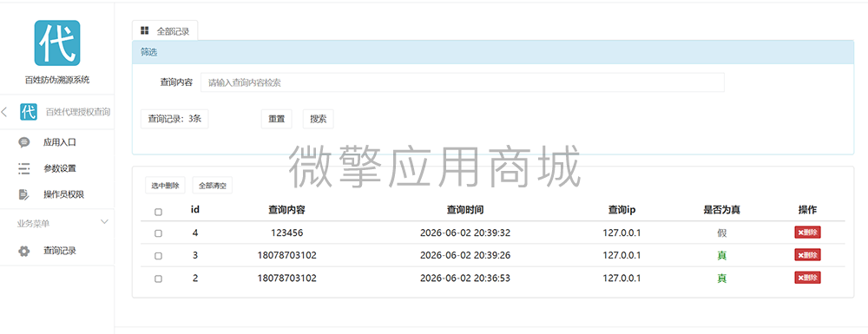Click the 选中删除 button
Screen dimensions: 868x334
165,186
